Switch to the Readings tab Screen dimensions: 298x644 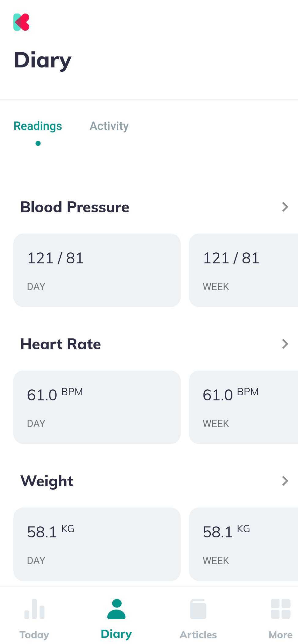38,126
